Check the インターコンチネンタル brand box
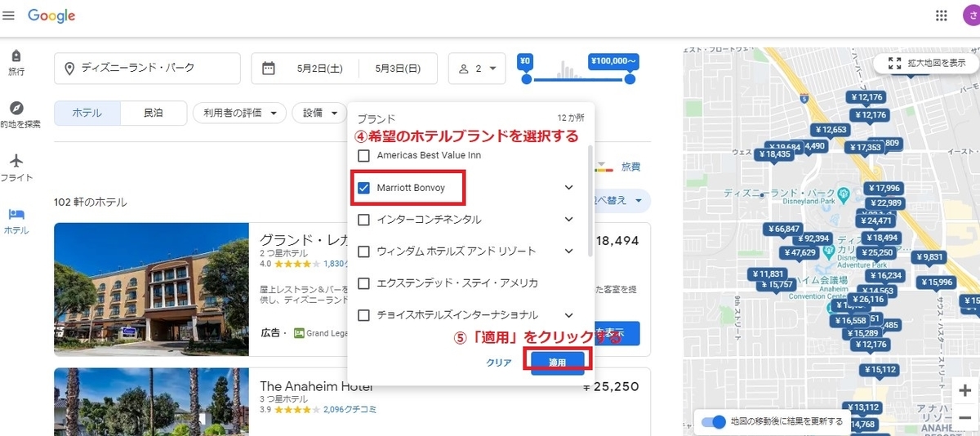The height and width of the screenshot is (436, 980). pyautogui.click(x=364, y=220)
